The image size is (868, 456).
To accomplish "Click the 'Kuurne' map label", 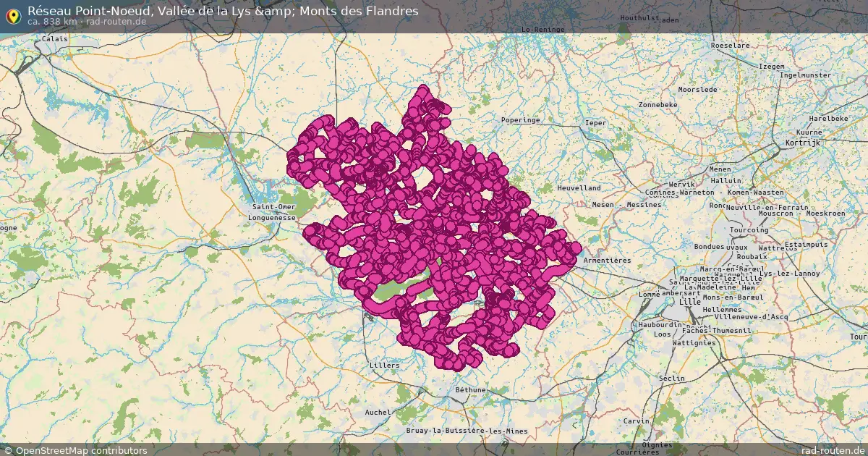I will pyautogui.click(x=809, y=133).
